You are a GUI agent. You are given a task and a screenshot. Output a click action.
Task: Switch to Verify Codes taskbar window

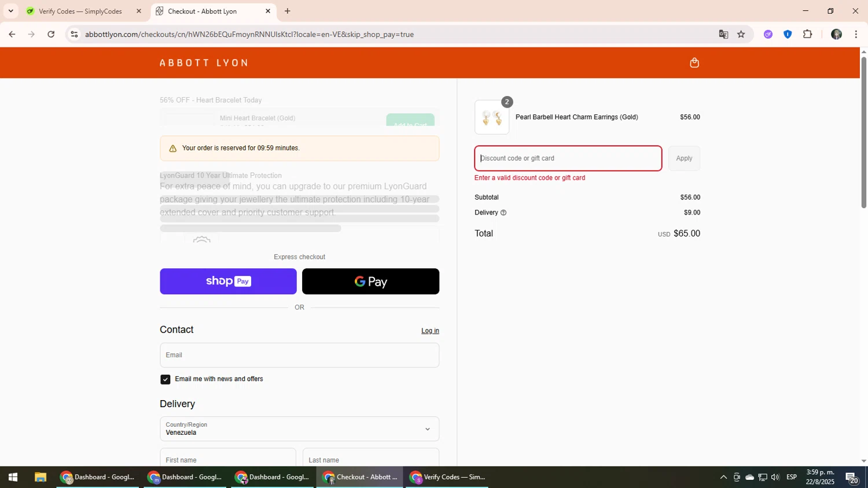coord(447,478)
